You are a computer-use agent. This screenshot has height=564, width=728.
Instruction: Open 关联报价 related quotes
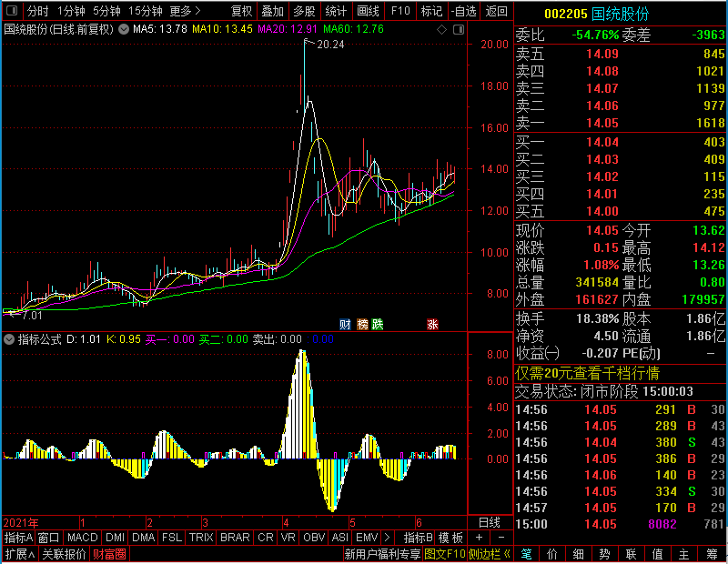[x=64, y=554]
